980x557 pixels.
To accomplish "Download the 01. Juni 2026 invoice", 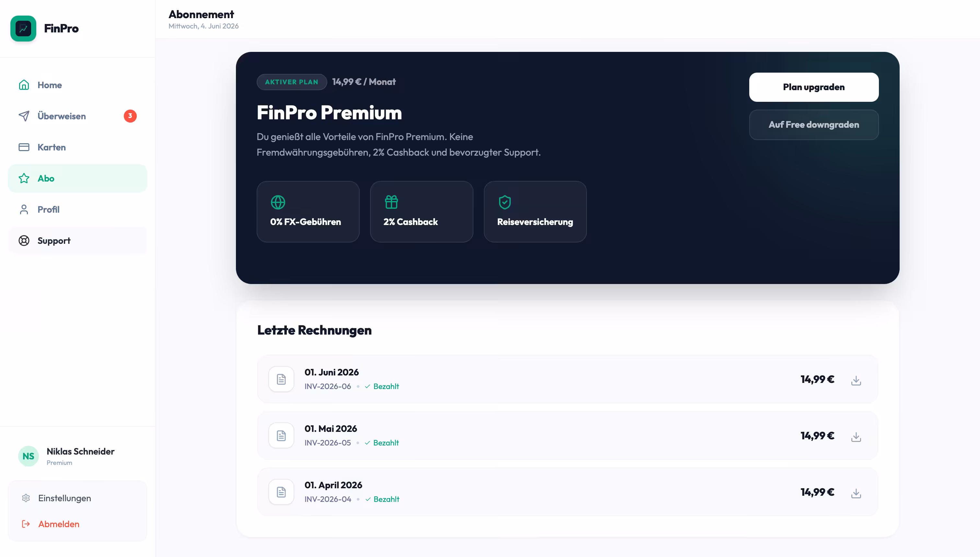I will pos(856,380).
